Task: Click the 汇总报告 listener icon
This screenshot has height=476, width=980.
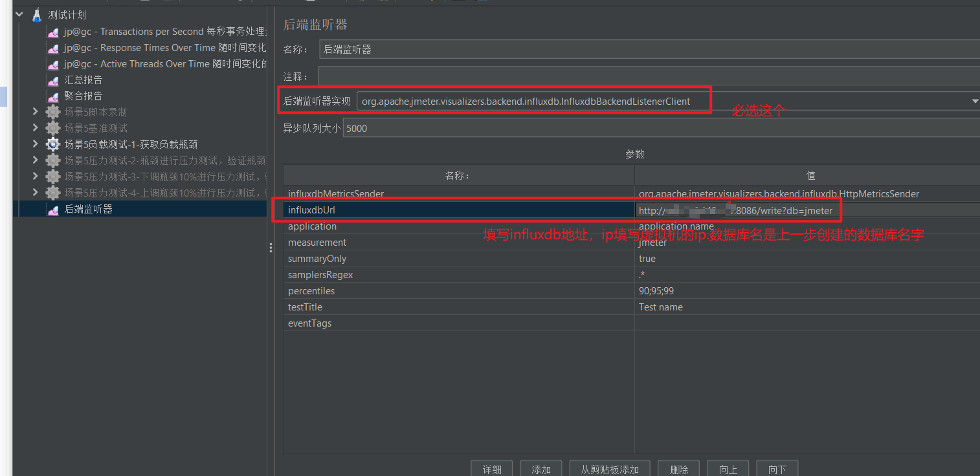Action: coord(53,80)
